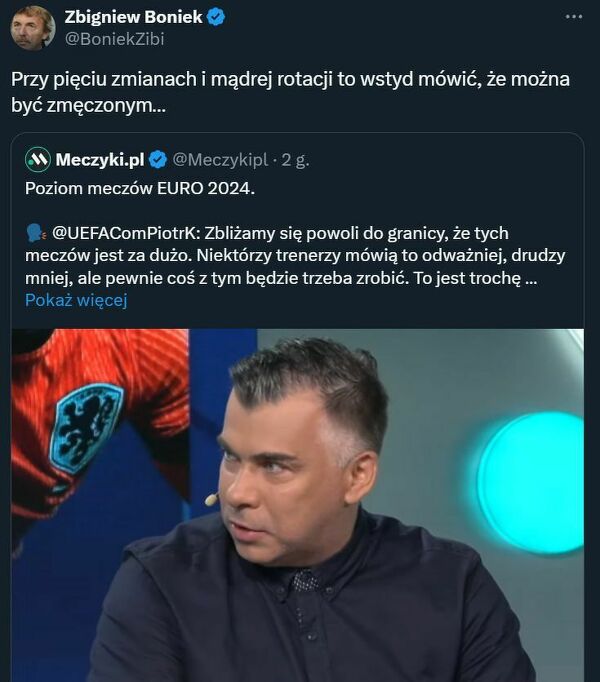Open the Zbigniew Boniek display name link
The width and height of the screenshot is (600, 682).
(x=134, y=17)
